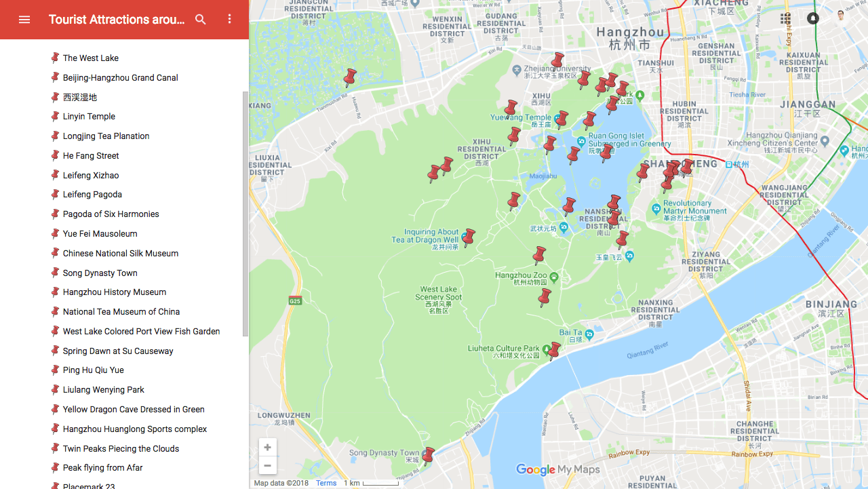Zoom out with the minus button
Viewport: 868px width, 489px height.
267,465
